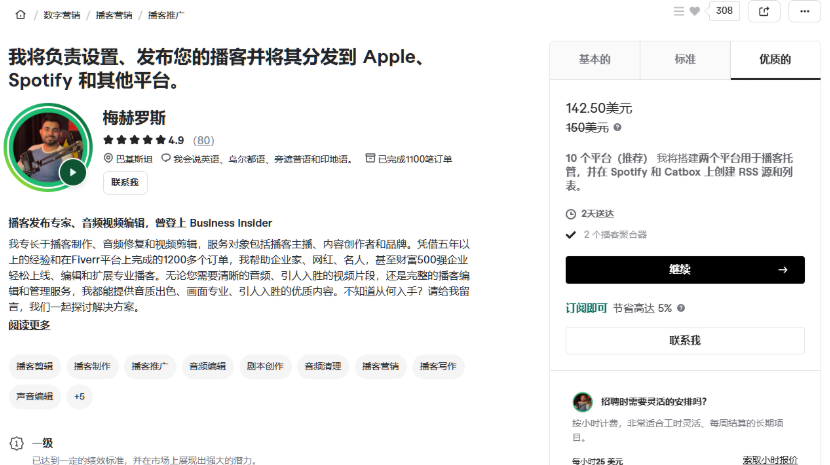Click the 308 favorites count
The image size is (830, 465).
pos(724,11)
